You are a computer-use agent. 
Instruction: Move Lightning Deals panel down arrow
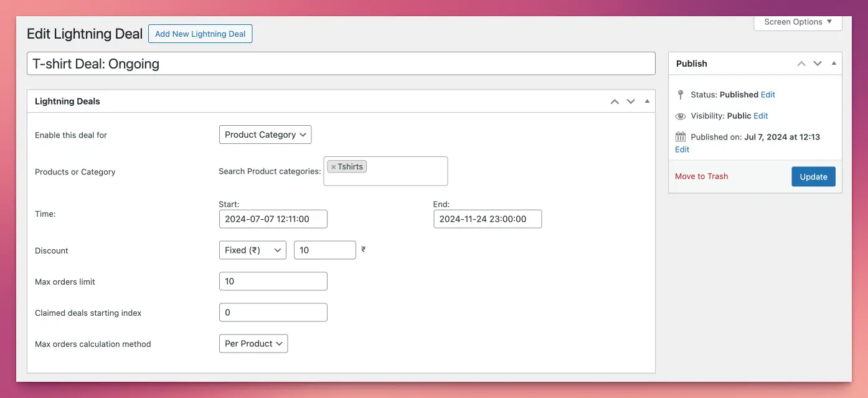(x=631, y=102)
